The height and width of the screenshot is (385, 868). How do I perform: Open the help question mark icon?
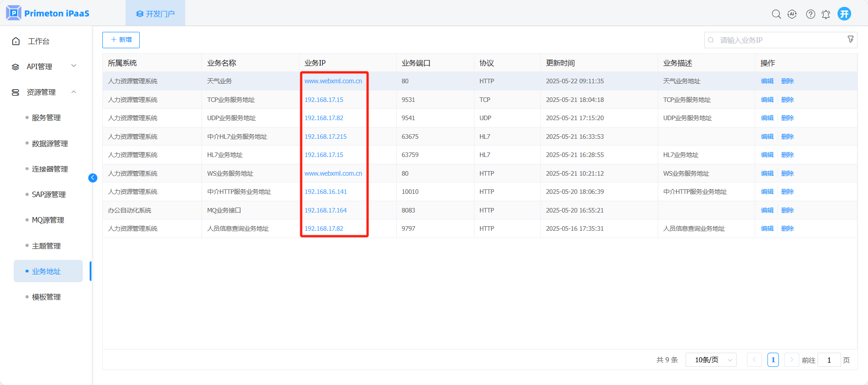pyautogui.click(x=810, y=14)
